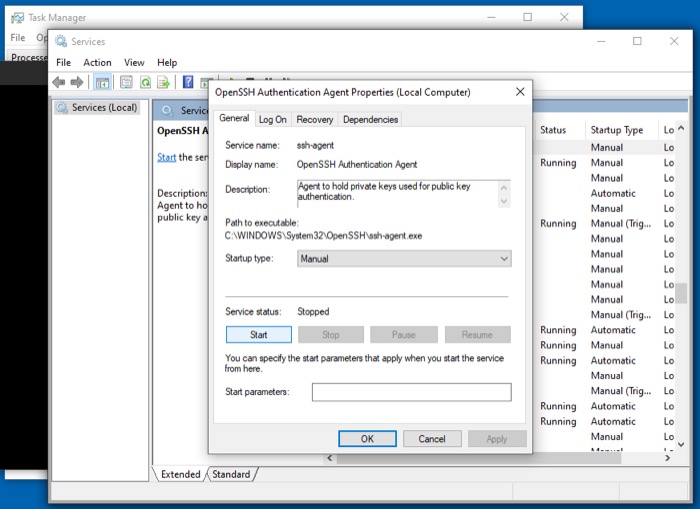700x509 pixels.
Task: Sort services by the Status column header
Action: [x=559, y=130]
